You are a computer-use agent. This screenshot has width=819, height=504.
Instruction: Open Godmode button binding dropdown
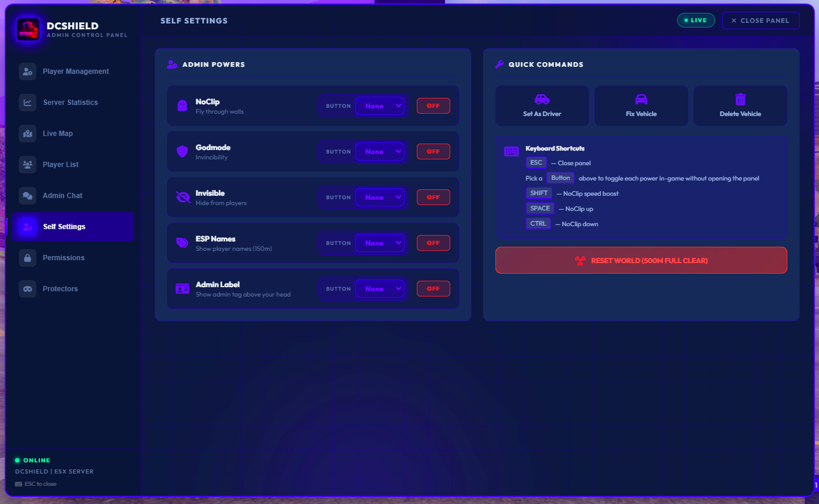[380, 152]
